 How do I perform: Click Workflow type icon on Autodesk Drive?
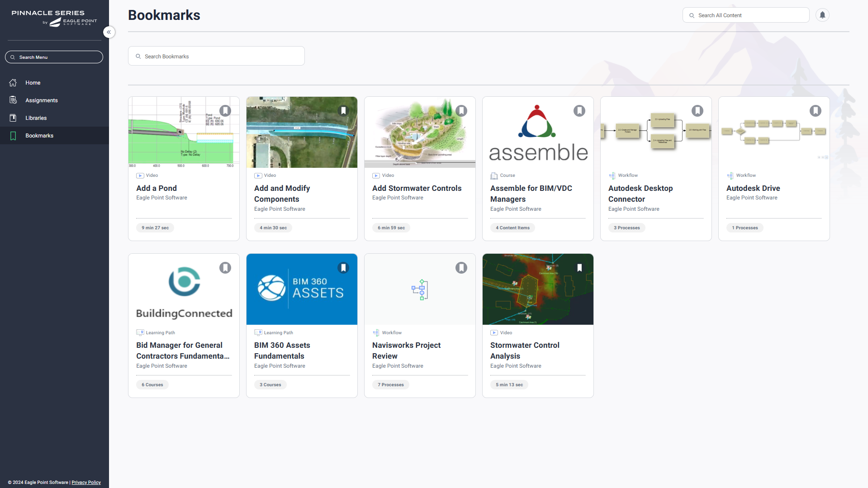730,175
